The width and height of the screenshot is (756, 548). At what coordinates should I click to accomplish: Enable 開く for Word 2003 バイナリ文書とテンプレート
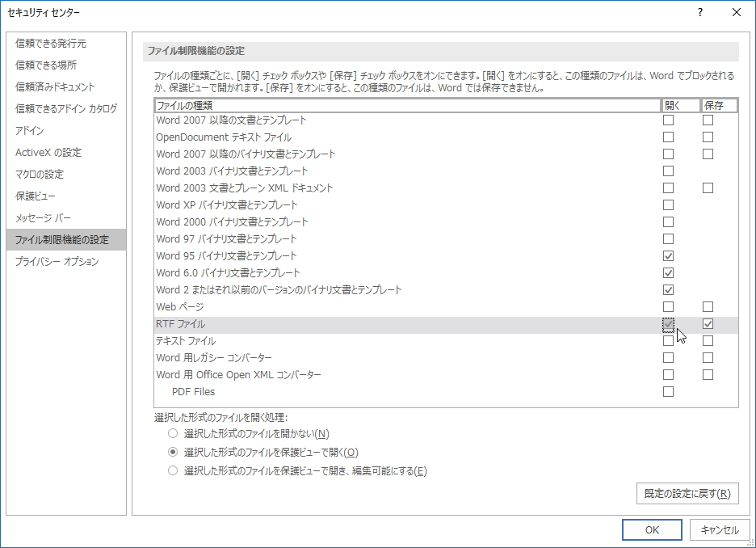pos(668,171)
